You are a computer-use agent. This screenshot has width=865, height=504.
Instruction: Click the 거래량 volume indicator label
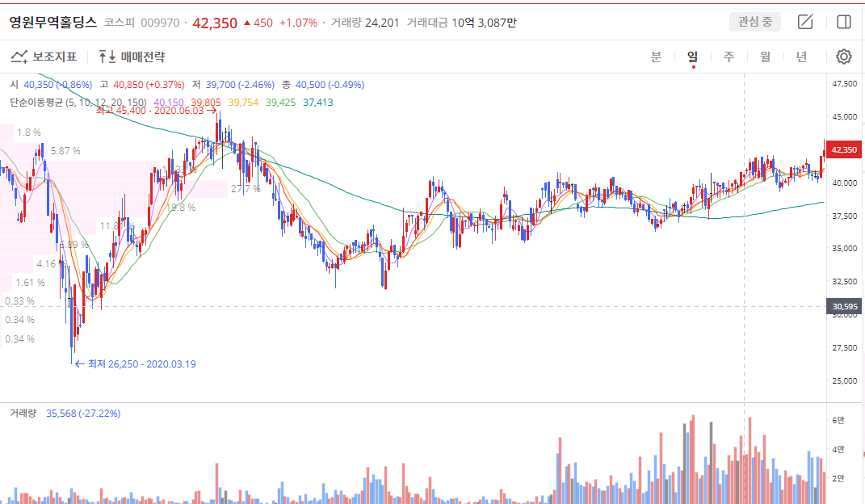[23, 413]
